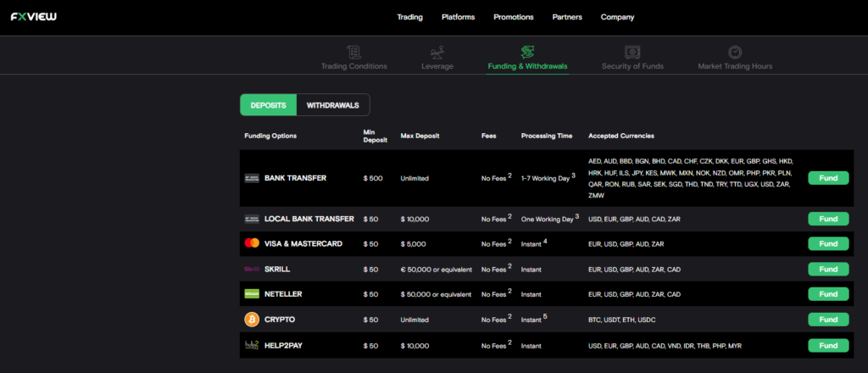Click LOCAL BANK TRANSFER option name
Viewport: 868px width, 373px height.
[309, 219]
